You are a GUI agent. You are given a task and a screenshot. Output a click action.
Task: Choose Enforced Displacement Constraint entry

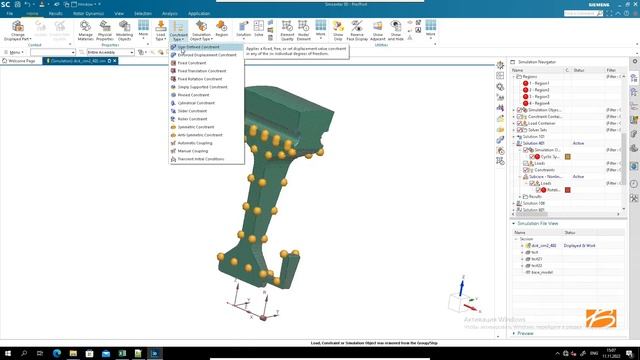(x=207, y=55)
